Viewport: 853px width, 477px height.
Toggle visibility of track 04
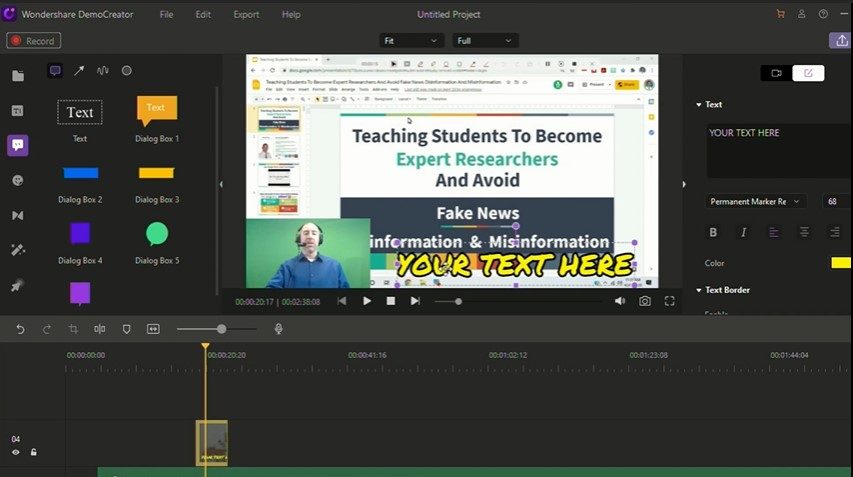[16, 452]
